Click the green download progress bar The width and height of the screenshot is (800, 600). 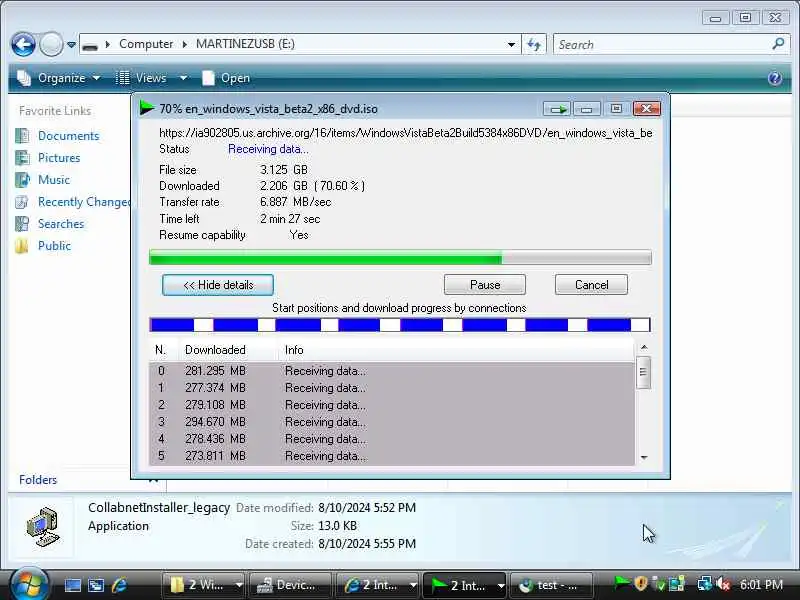400,257
